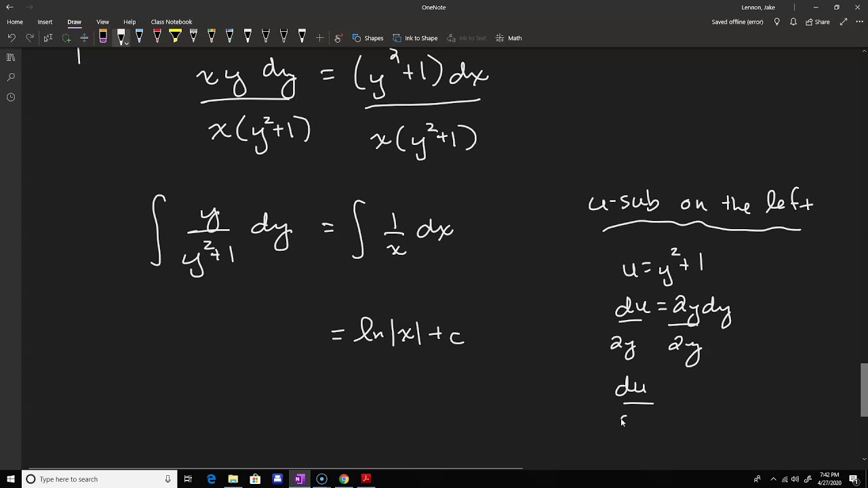Enter full screen mode with arrows icon
Image resolution: width=868 pixels, height=488 pixels.
click(844, 22)
